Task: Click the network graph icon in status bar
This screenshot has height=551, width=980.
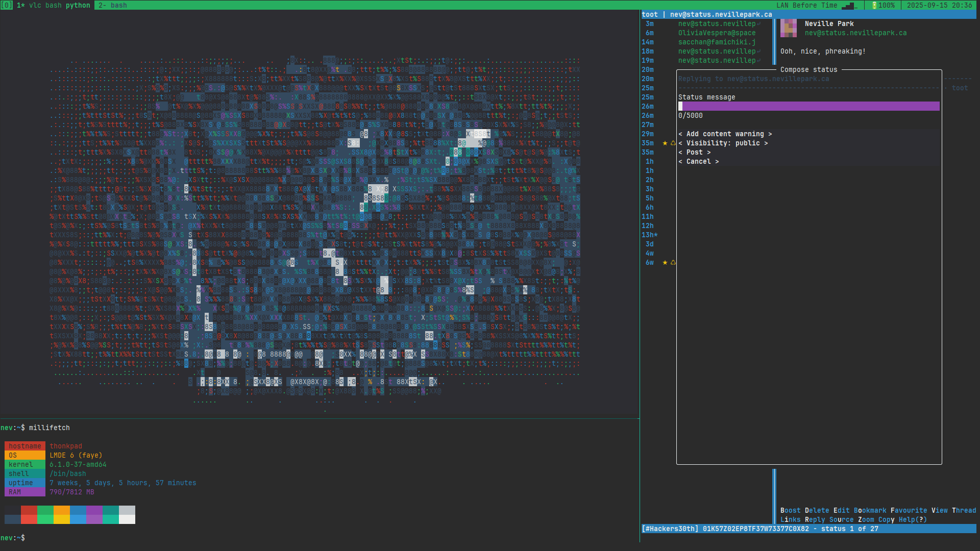Action: pos(849,6)
